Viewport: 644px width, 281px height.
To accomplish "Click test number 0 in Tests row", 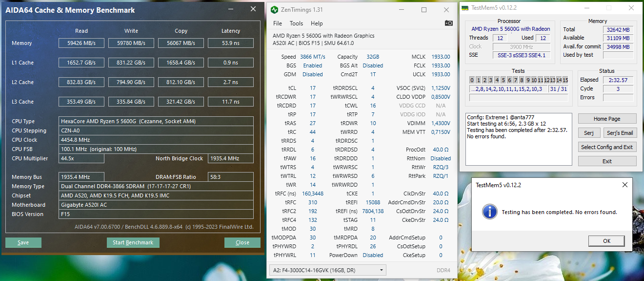I will click(x=472, y=80).
